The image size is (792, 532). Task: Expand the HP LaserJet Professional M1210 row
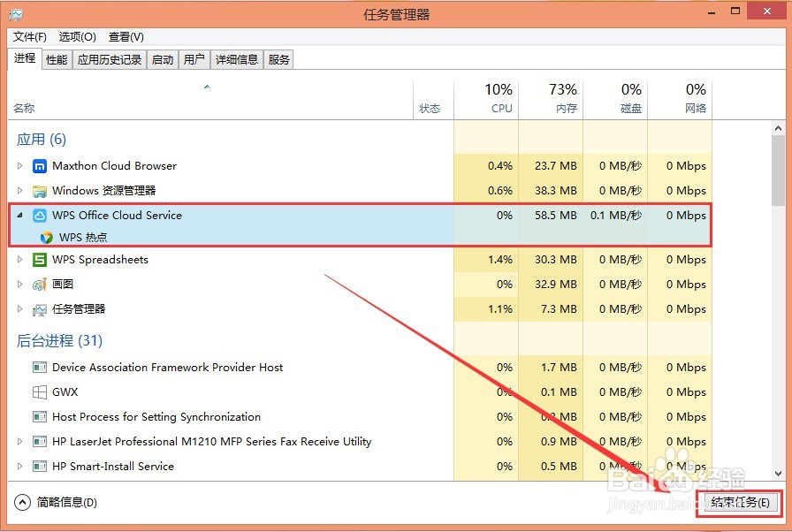click(19, 442)
